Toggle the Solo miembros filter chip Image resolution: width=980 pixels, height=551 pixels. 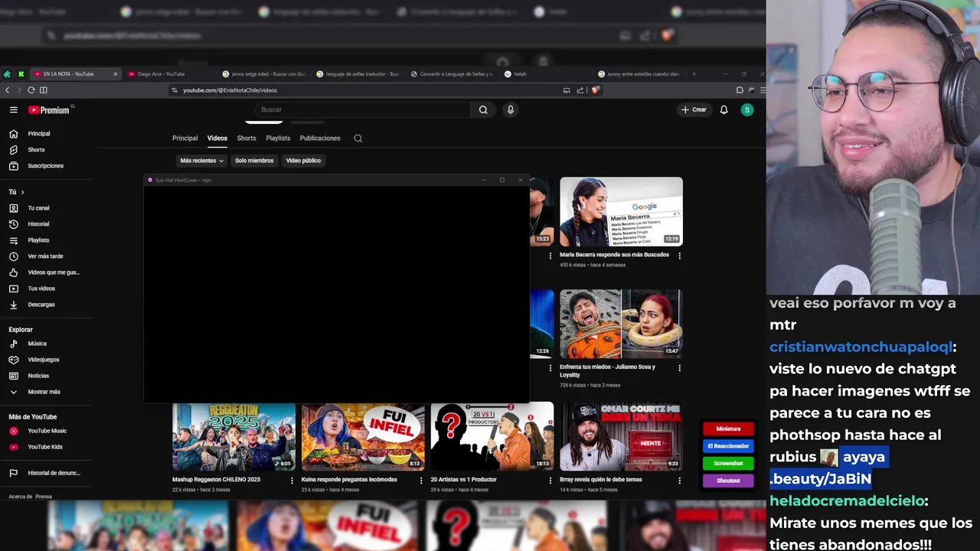pyautogui.click(x=254, y=161)
